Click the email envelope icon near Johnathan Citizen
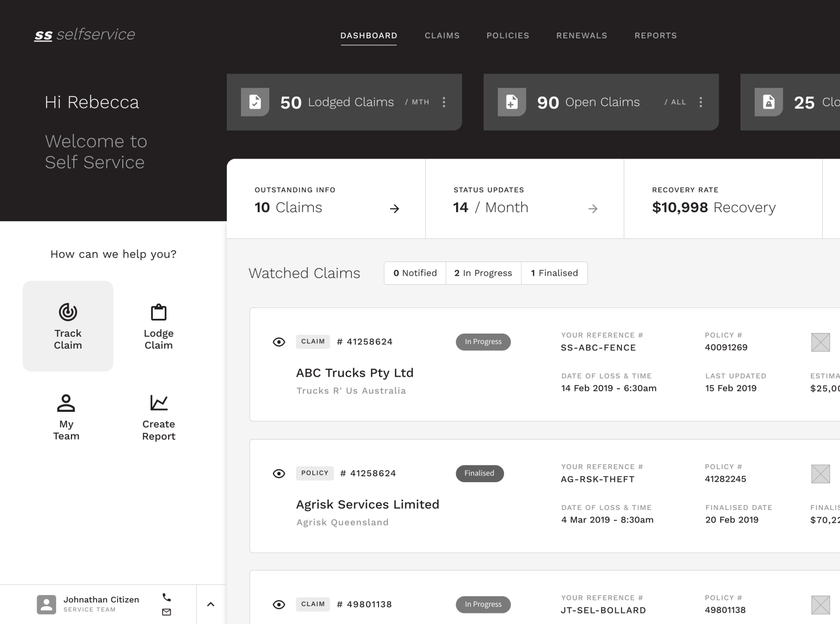Screen dimensions: 840x624 pos(167,611)
